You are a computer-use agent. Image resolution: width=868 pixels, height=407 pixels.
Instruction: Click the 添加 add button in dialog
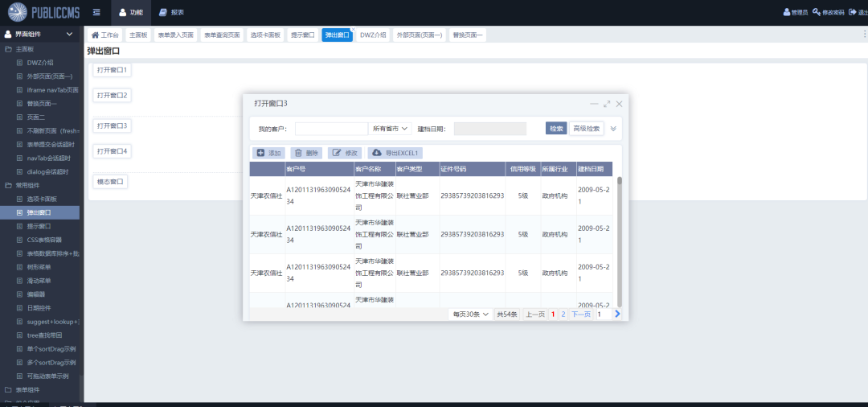(268, 153)
